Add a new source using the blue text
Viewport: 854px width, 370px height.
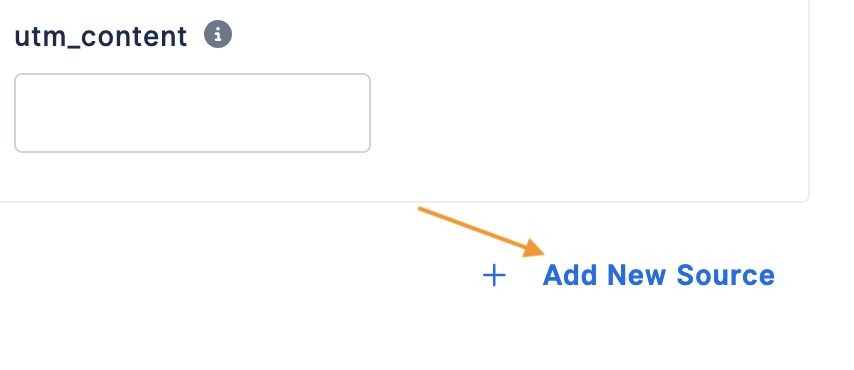pos(658,275)
